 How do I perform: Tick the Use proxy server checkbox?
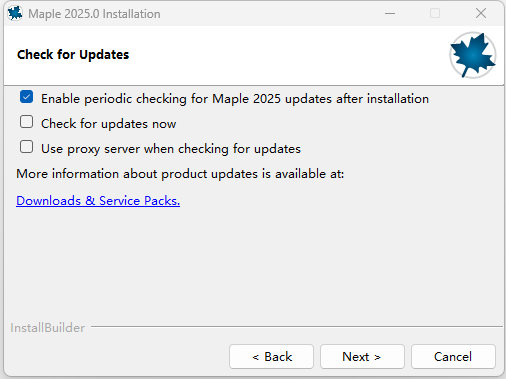(x=26, y=147)
